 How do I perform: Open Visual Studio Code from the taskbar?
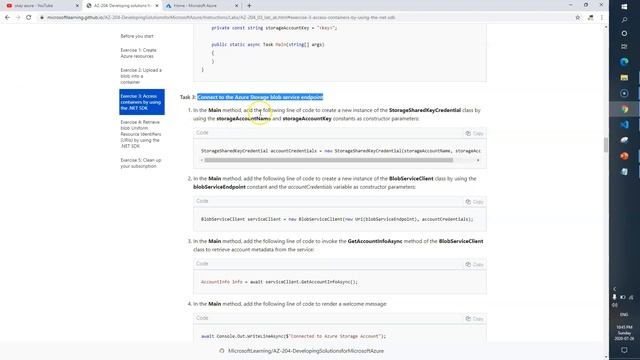(x=624, y=124)
